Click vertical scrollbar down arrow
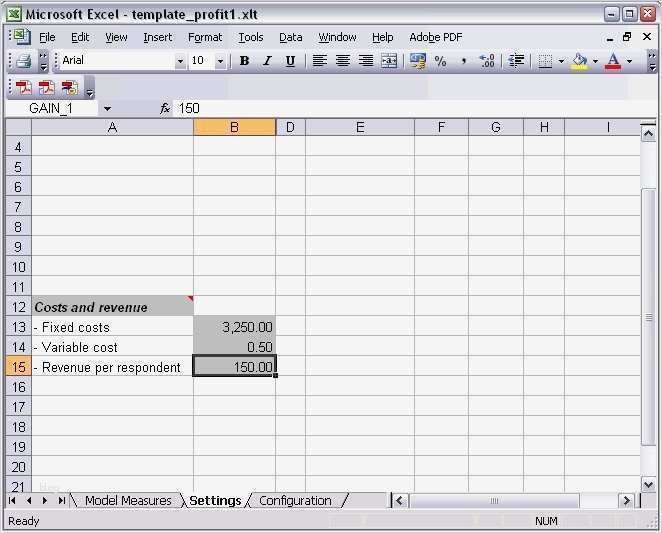This screenshot has height=533, width=662. pos(648,485)
